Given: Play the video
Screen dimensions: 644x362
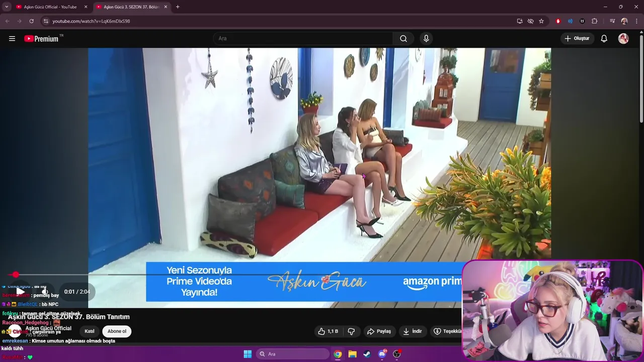Looking at the screenshot, I should click(x=20, y=292).
